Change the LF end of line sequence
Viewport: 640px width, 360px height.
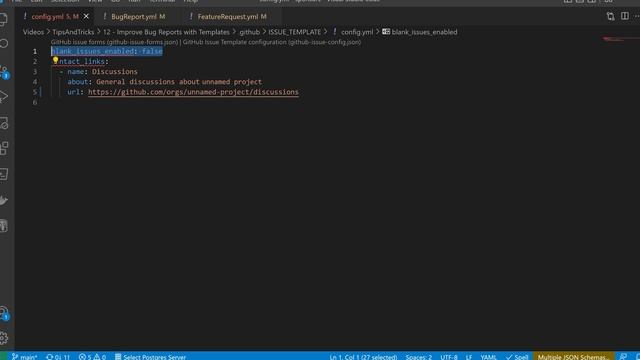469,357
